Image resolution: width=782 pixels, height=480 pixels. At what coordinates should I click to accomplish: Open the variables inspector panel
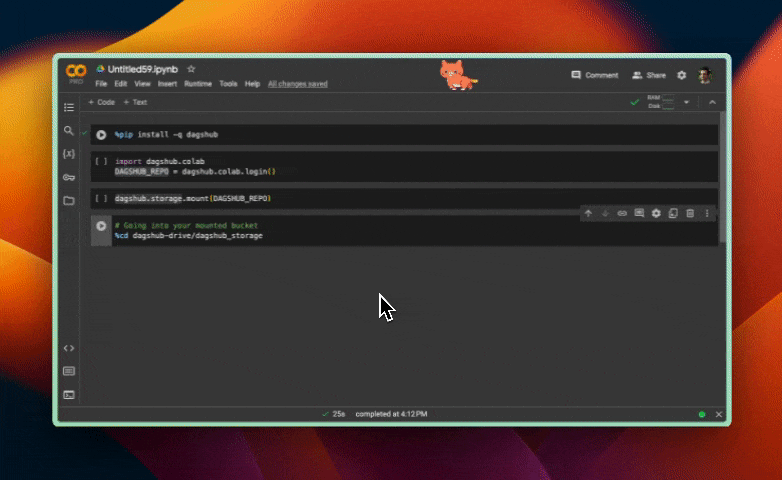[69, 154]
